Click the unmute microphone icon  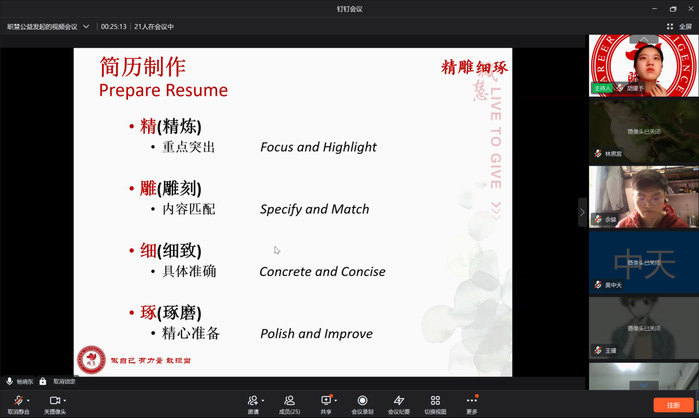(16, 400)
